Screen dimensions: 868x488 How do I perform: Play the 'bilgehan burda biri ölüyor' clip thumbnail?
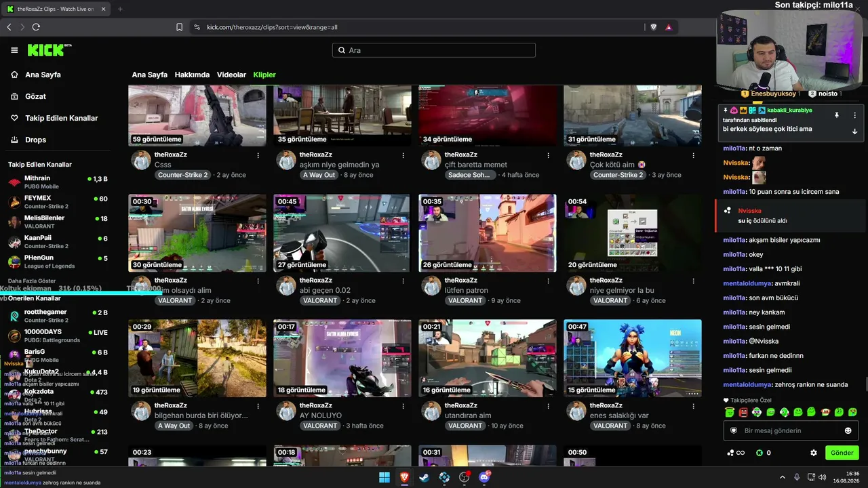click(197, 359)
